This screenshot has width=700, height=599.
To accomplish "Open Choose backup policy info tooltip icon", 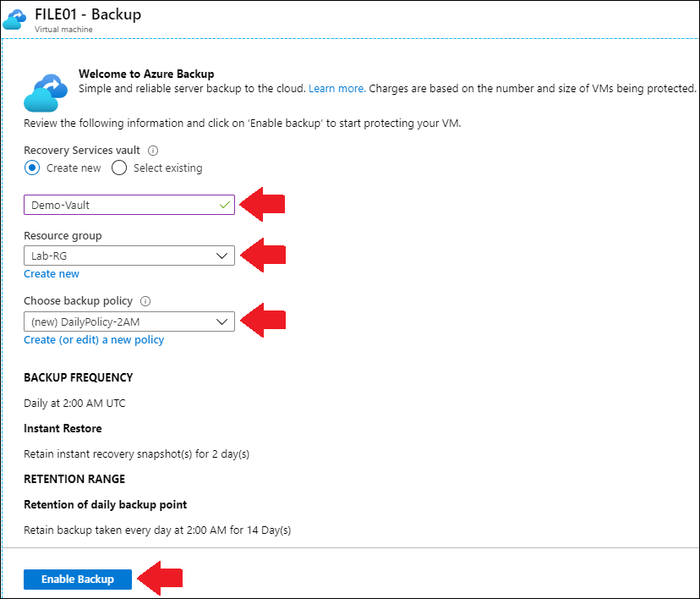I will pos(145,301).
